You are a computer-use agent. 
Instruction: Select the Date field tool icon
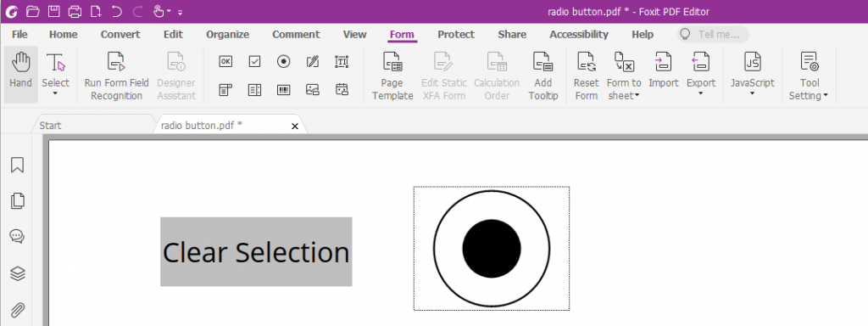click(x=342, y=89)
